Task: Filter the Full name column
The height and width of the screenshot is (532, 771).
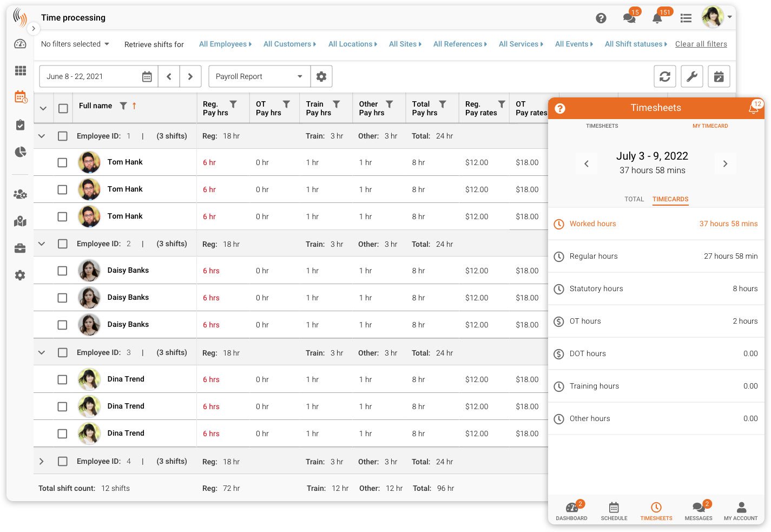Action: pyautogui.click(x=123, y=106)
